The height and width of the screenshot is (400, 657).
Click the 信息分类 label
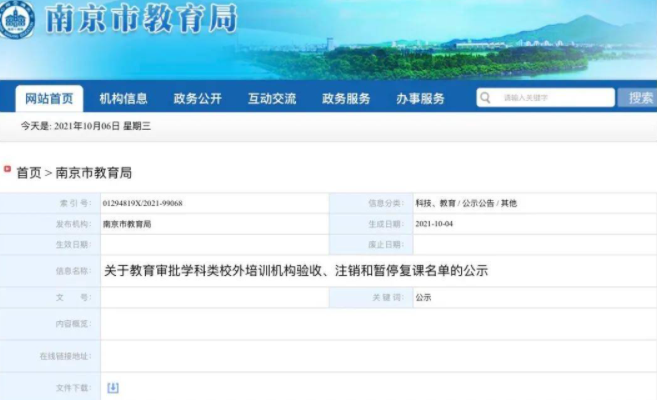(x=386, y=203)
